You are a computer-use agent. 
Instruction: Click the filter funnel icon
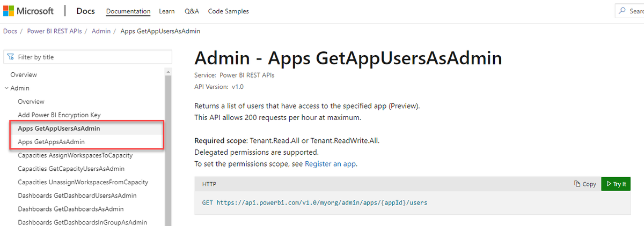pos(11,57)
